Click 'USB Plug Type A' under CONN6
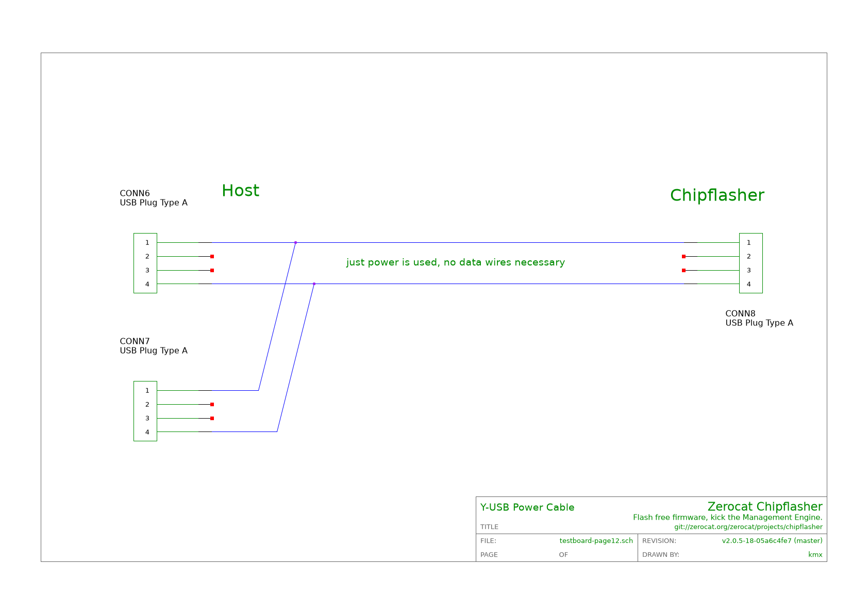The image size is (868, 614). pyautogui.click(x=154, y=203)
